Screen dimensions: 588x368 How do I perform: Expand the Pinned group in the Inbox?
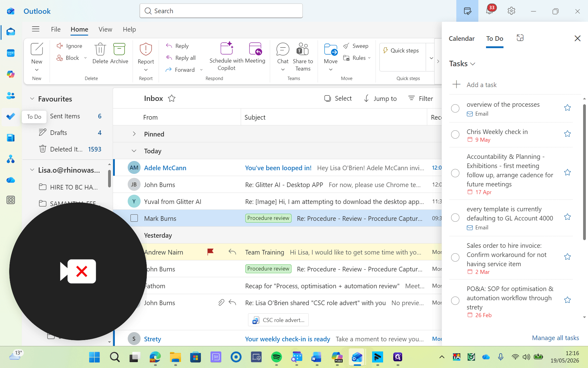134,134
